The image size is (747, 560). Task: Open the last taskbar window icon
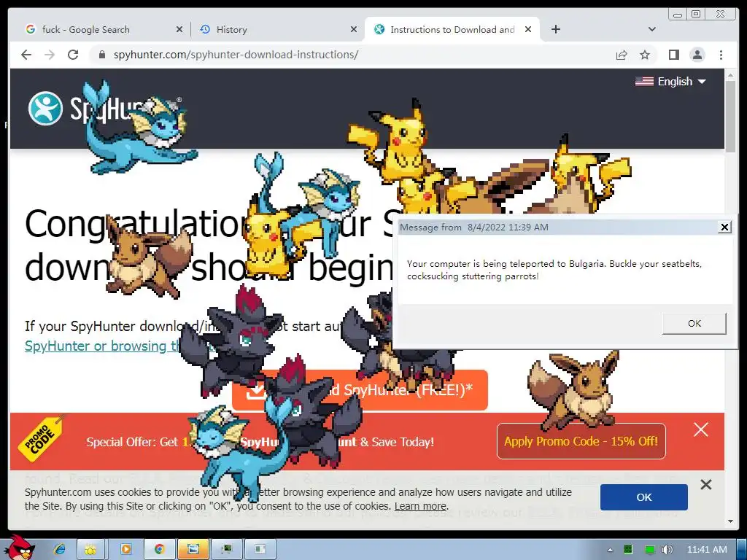pyautogui.click(x=260, y=549)
